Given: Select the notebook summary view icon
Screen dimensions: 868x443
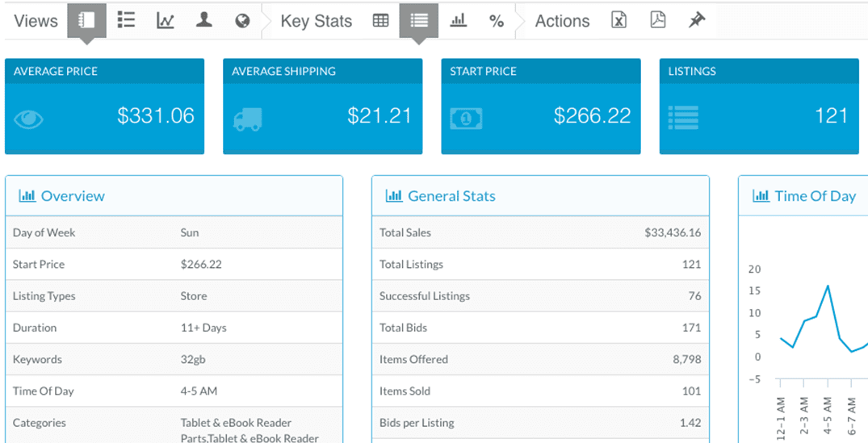Looking at the screenshot, I should coord(86,21).
